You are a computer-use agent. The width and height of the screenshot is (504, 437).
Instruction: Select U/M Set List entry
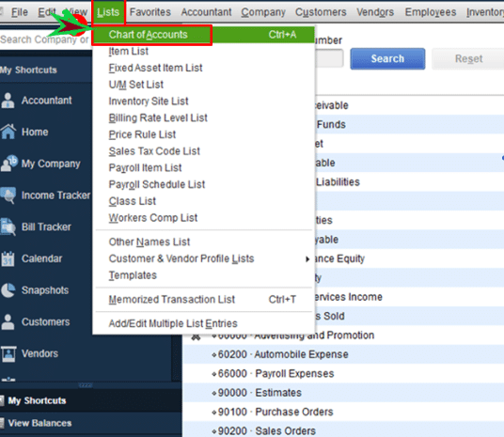click(203, 85)
